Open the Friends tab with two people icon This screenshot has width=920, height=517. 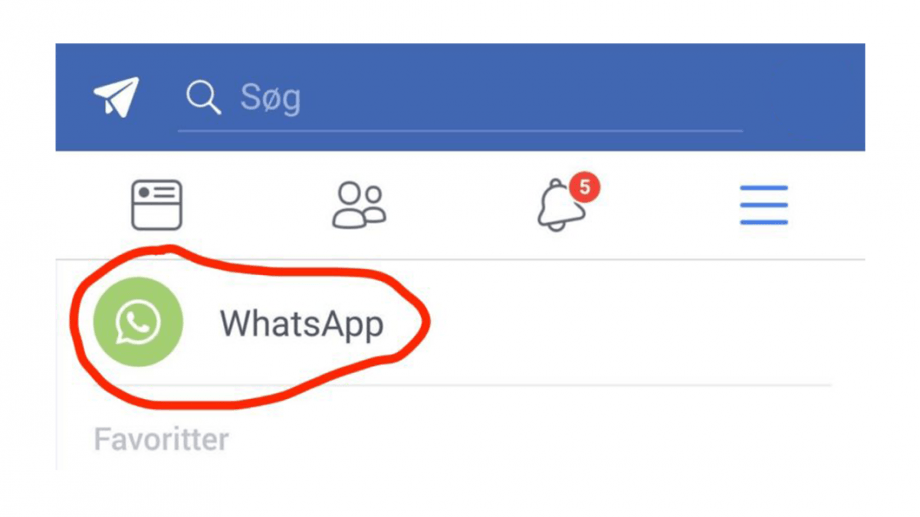click(x=358, y=205)
